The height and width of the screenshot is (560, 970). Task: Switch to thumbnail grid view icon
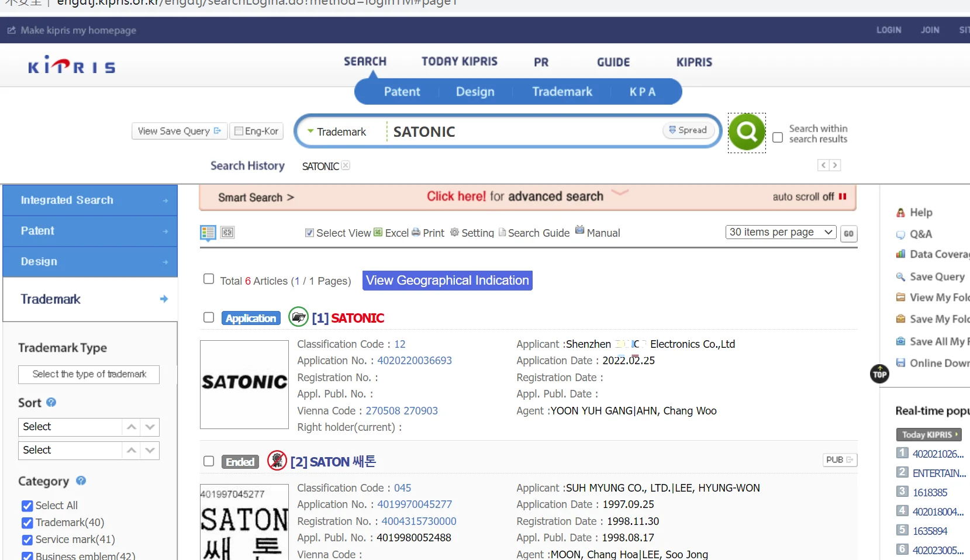point(227,233)
